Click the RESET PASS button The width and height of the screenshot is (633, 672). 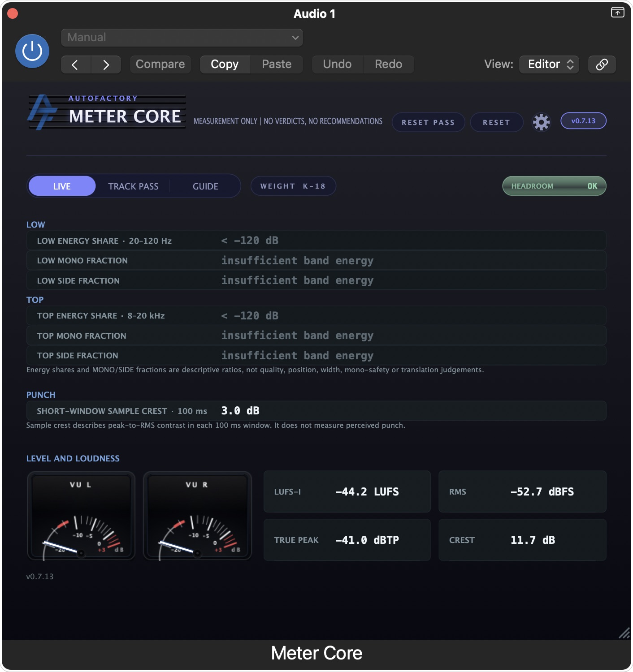click(x=428, y=122)
